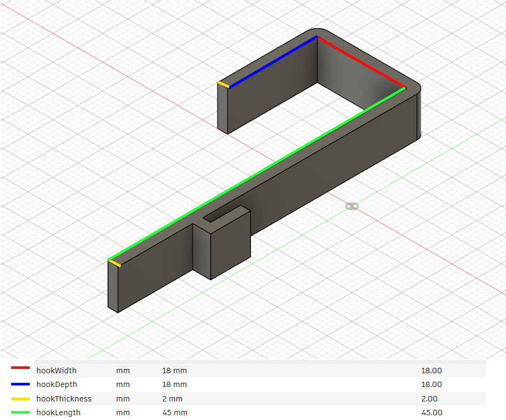Edit the 2 mm expression for hookThickness

pos(172,398)
